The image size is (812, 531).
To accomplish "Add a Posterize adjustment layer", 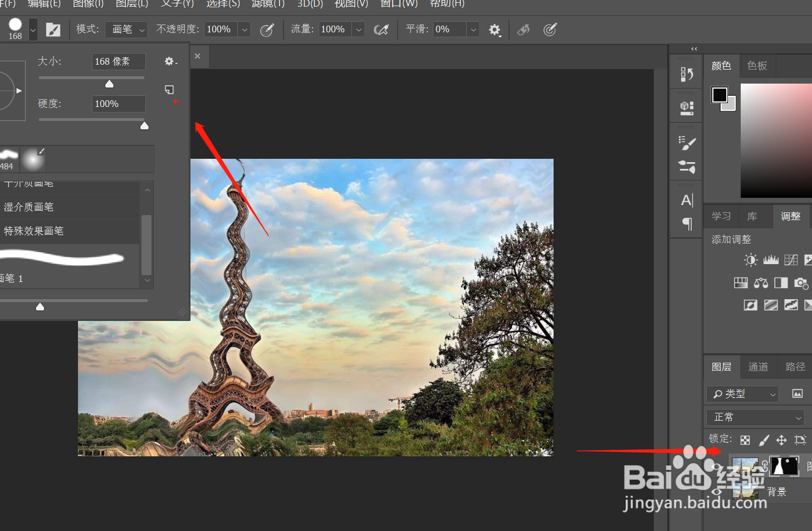I will [771, 305].
